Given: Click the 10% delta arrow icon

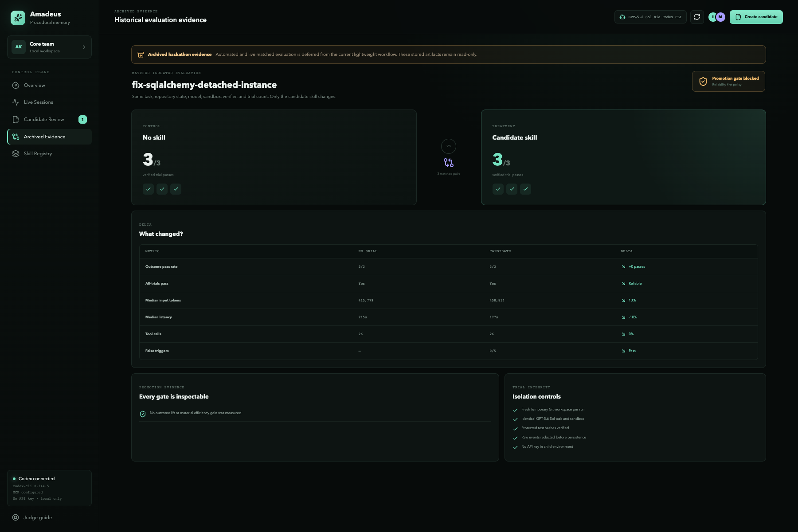Looking at the screenshot, I should click(623, 301).
